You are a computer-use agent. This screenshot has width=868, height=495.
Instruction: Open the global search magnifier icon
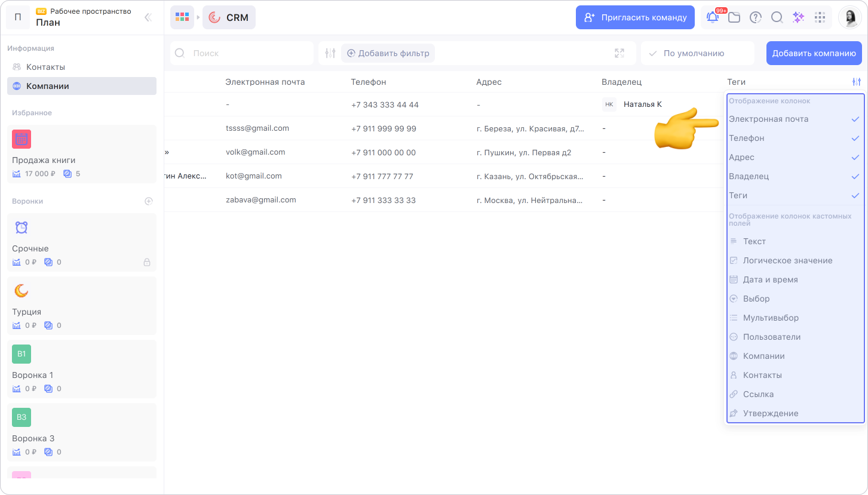point(777,17)
